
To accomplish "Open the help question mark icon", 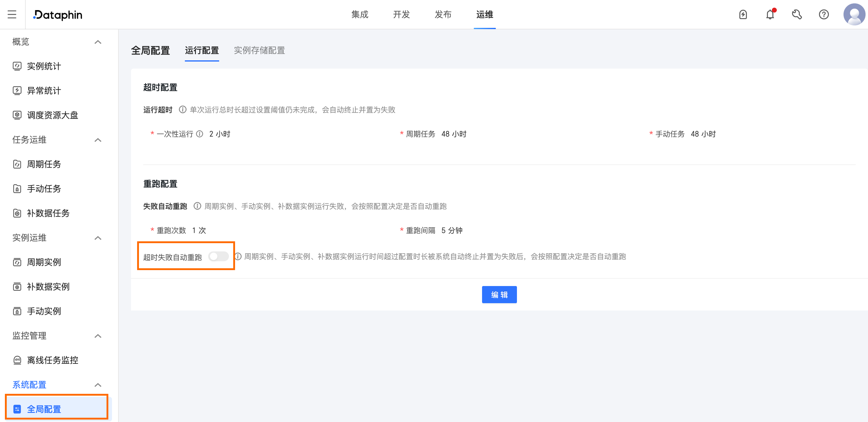I will pos(824,14).
